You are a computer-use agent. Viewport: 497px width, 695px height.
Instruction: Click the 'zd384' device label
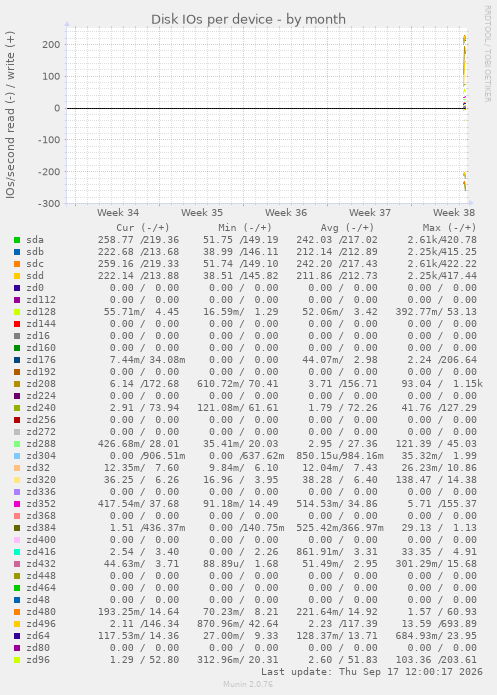tap(41, 527)
